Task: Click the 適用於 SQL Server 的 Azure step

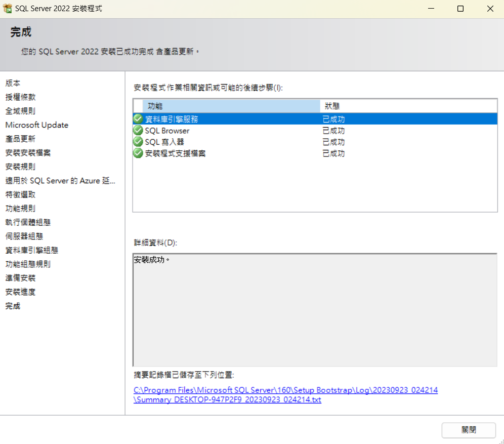Action: click(x=60, y=181)
